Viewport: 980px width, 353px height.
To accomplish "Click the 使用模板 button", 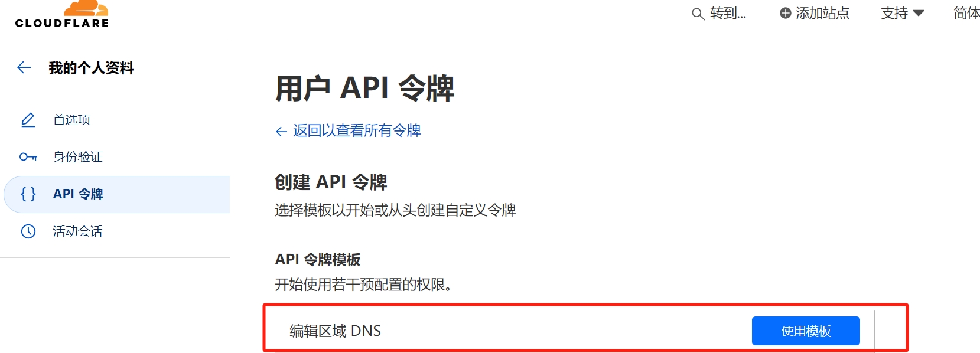I will point(805,331).
